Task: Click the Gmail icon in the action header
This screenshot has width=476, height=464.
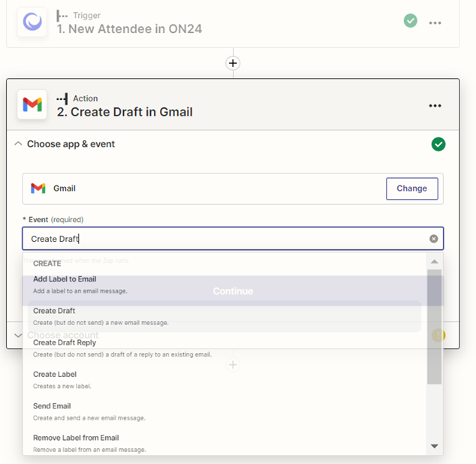Action: point(32,104)
